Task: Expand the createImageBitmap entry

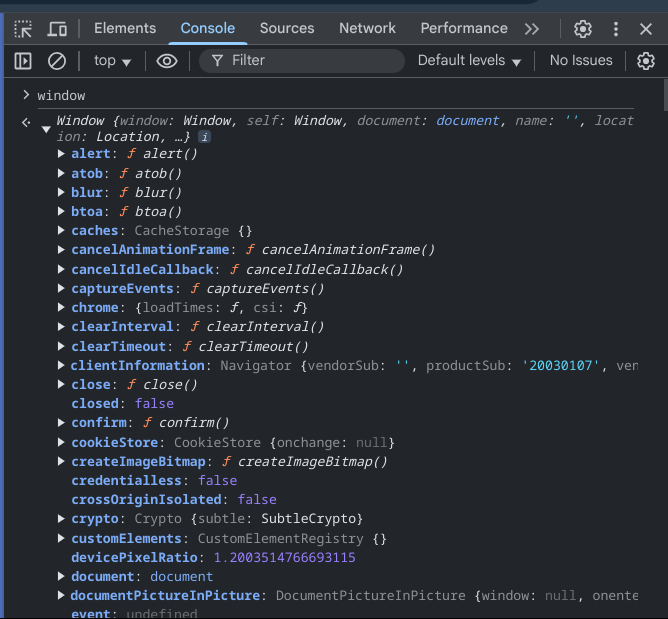Action: tap(61, 461)
